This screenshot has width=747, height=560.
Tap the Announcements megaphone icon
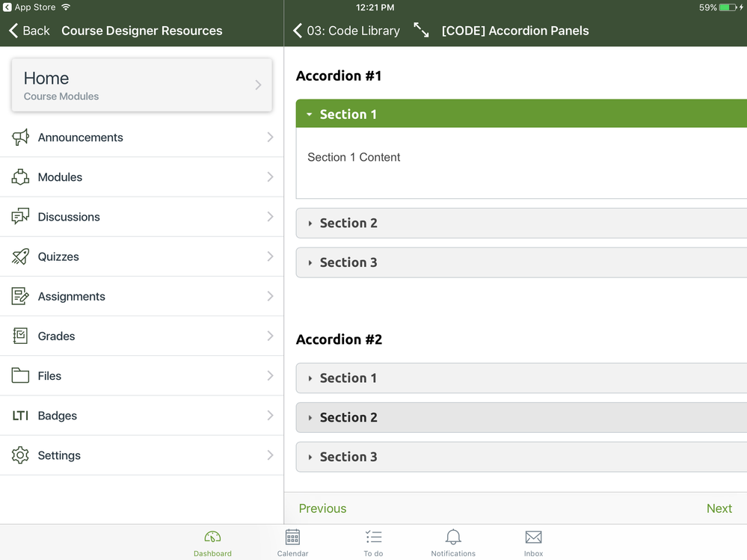20,137
